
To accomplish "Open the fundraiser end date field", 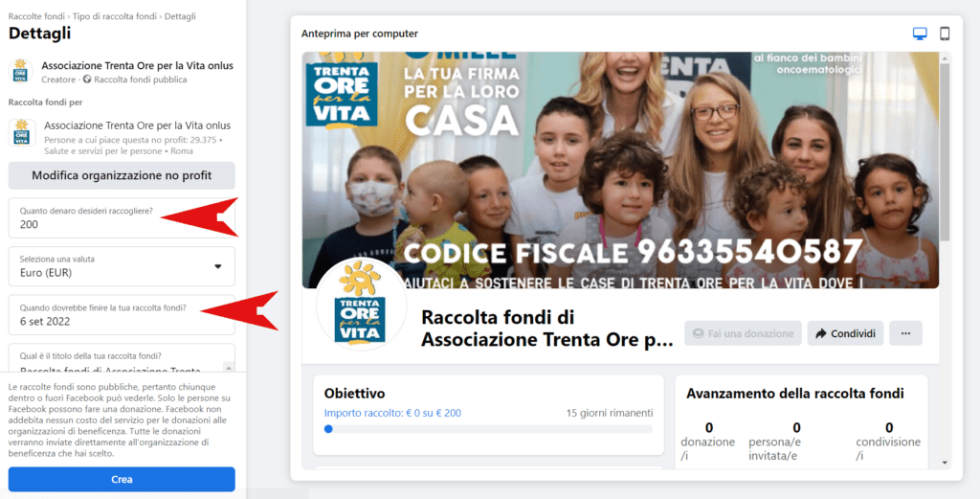I will point(122,315).
